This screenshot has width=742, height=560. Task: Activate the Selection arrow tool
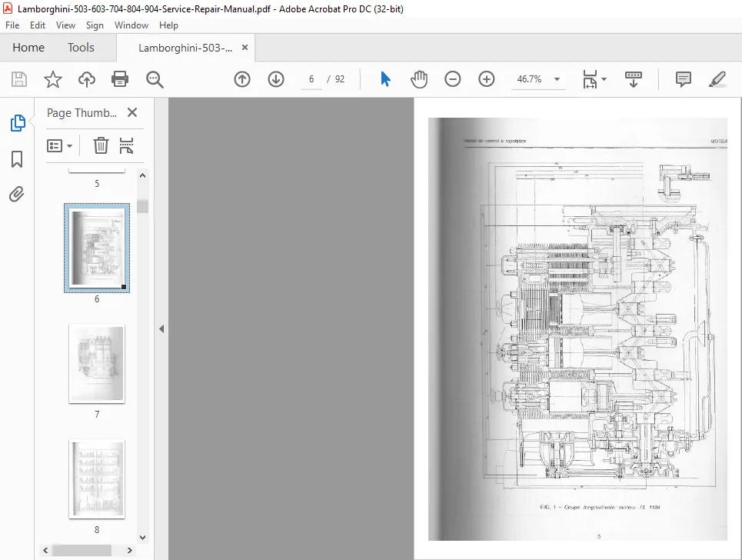[385, 79]
